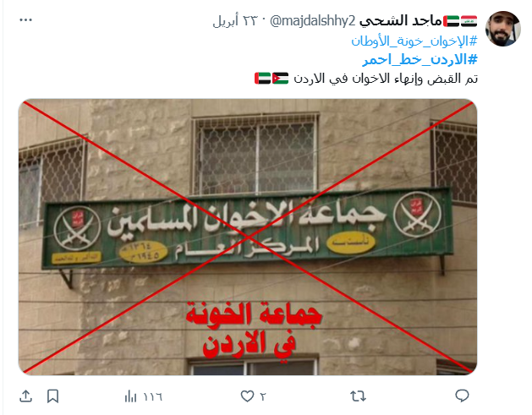Click the tweet text about الاخوان في الاردن

click(386, 79)
